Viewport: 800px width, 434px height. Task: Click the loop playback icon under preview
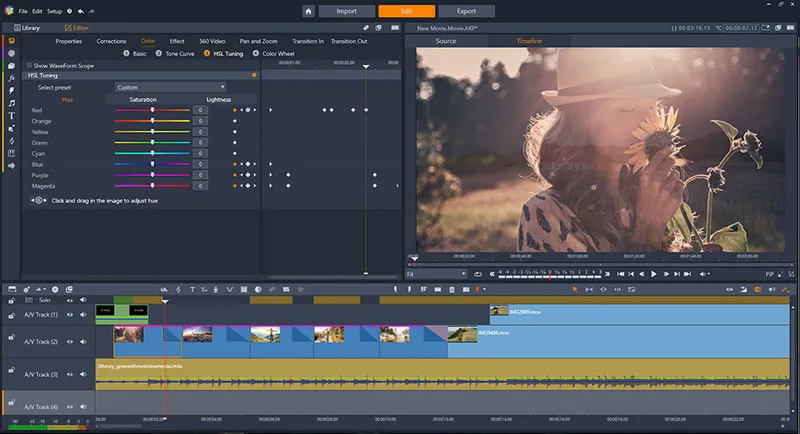(478, 274)
